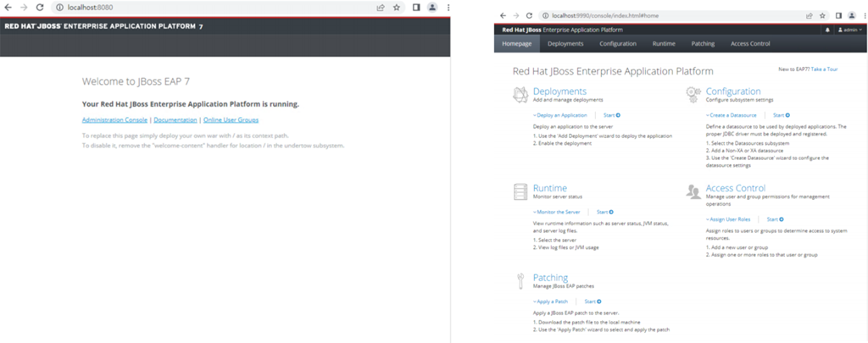Click the Access Control users icon
Screen dimensions: 868x343
pos(693,192)
